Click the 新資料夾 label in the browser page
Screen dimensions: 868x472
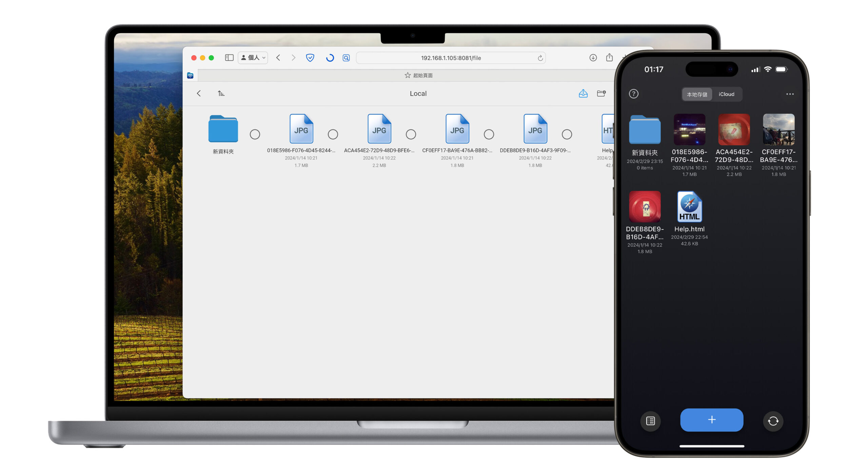pyautogui.click(x=223, y=152)
